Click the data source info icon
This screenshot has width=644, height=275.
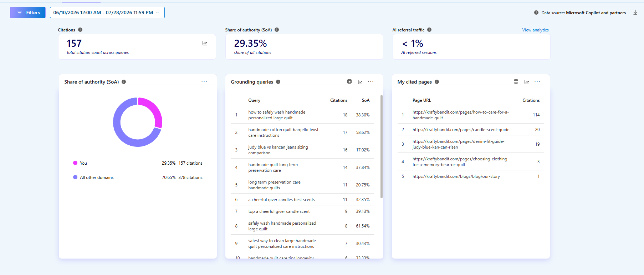(x=536, y=12)
